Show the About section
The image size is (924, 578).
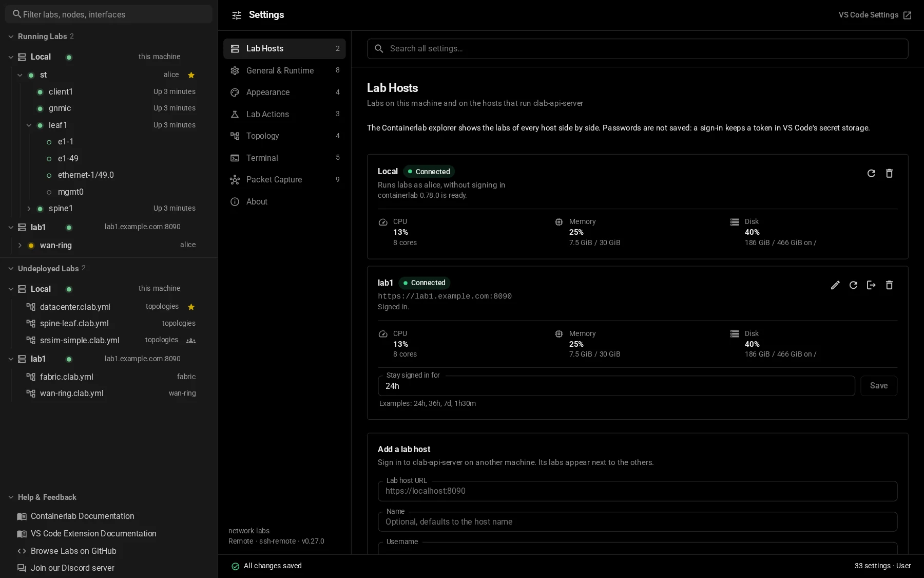point(284,202)
